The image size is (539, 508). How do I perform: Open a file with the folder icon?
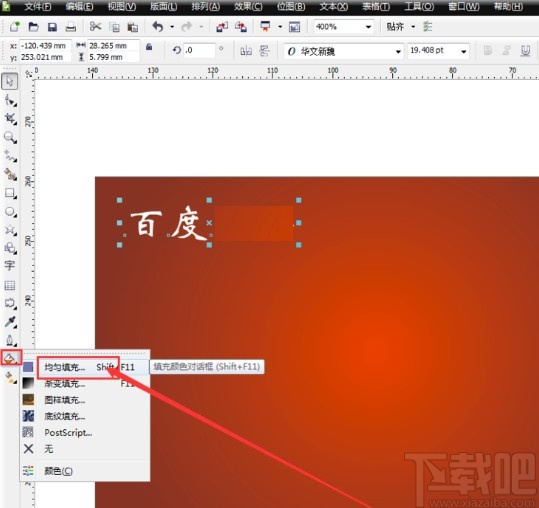(33, 26)
